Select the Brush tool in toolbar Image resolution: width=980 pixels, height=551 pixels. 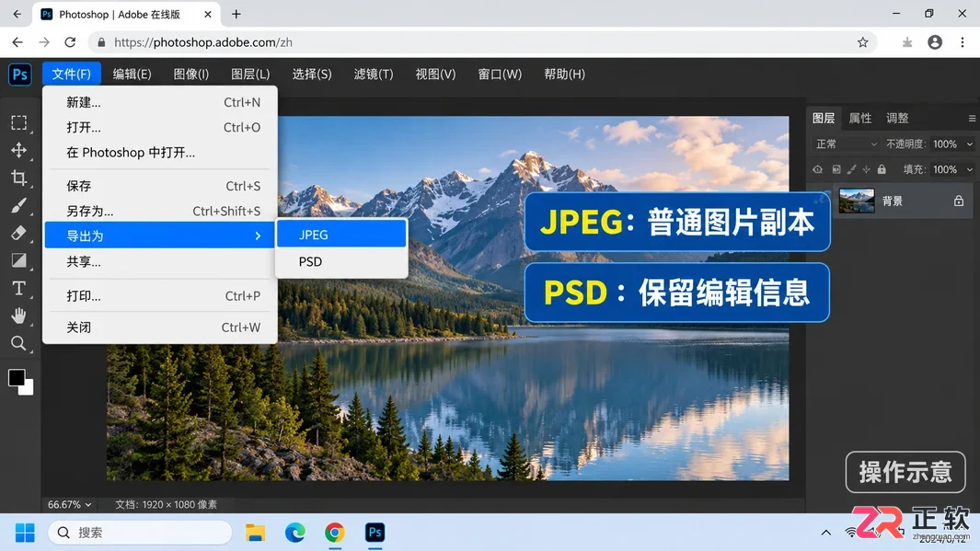click(18, 205)
